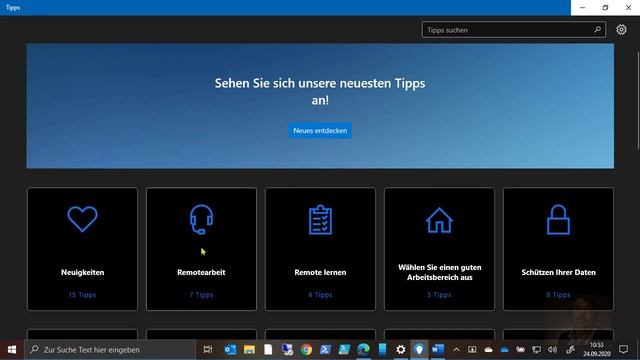Restore down the Tipps window
The height and width of the screenshot is (360, 640).
pyautogui.click(x=605, y=8)
